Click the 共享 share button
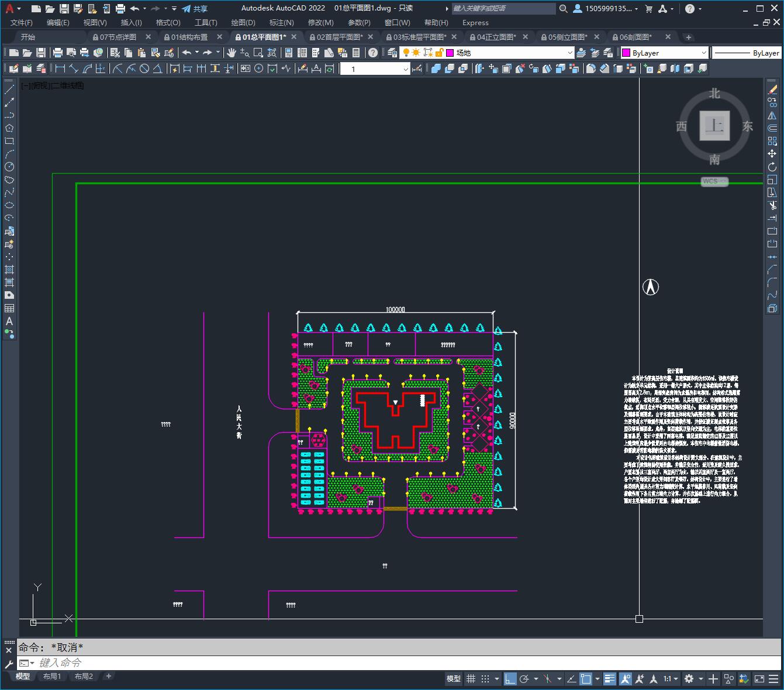784x690 pixels. click(195, 8)
